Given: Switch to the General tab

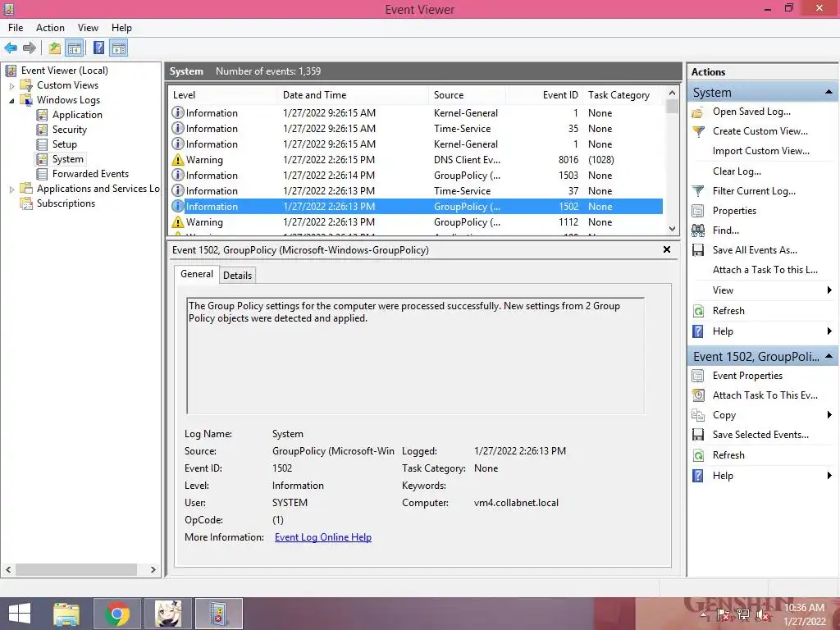Looking at the screenshot, I should [x=197, y=274].
